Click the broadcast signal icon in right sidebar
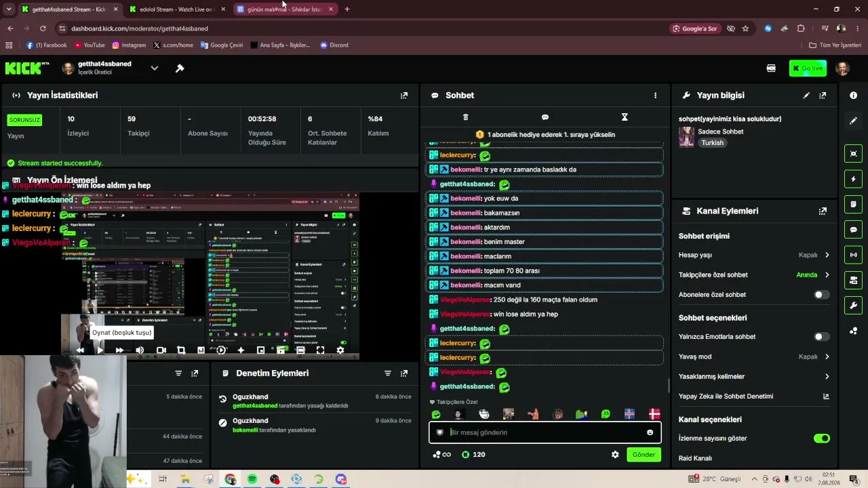Image resolution: width=868 pixels, height=488 pixels. pos(854,255)
